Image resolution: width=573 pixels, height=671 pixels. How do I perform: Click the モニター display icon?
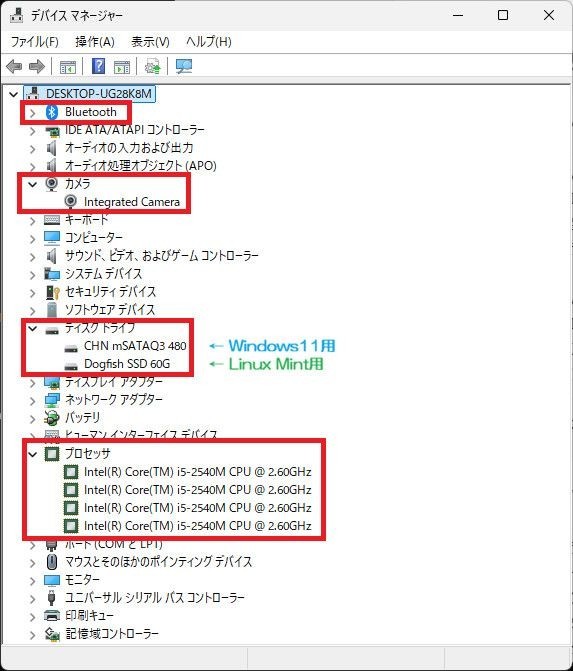point(52,580)
